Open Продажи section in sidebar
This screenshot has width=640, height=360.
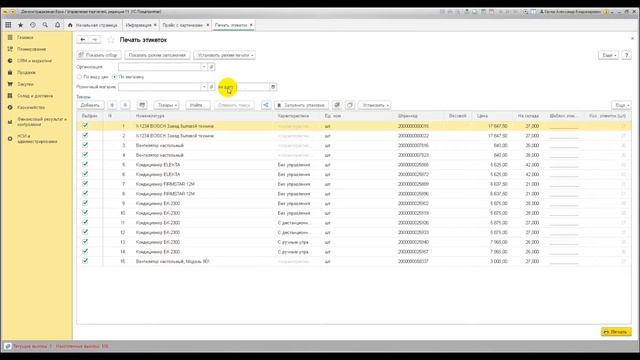point(26,72)
